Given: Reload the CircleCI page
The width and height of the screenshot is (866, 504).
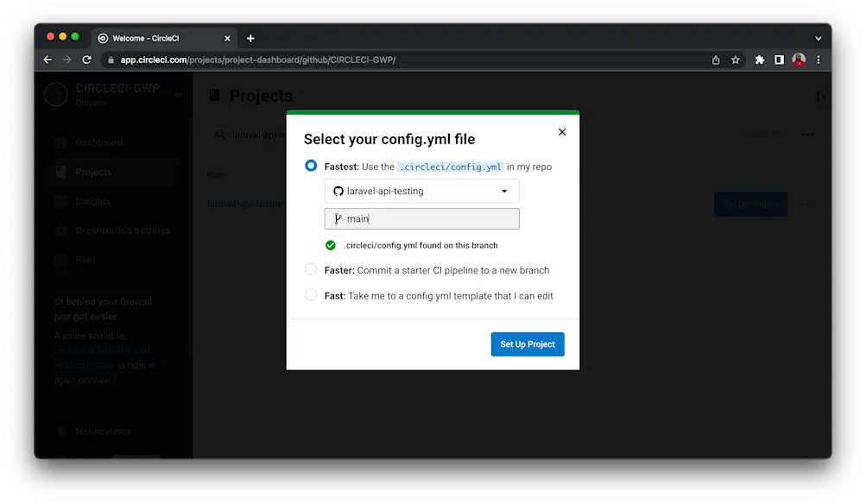Looking at the screenshot, I should tap(86, 60).
